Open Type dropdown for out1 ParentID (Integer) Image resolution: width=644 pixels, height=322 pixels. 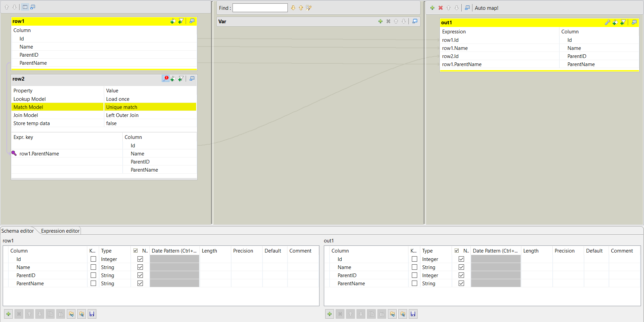[436, 275]
